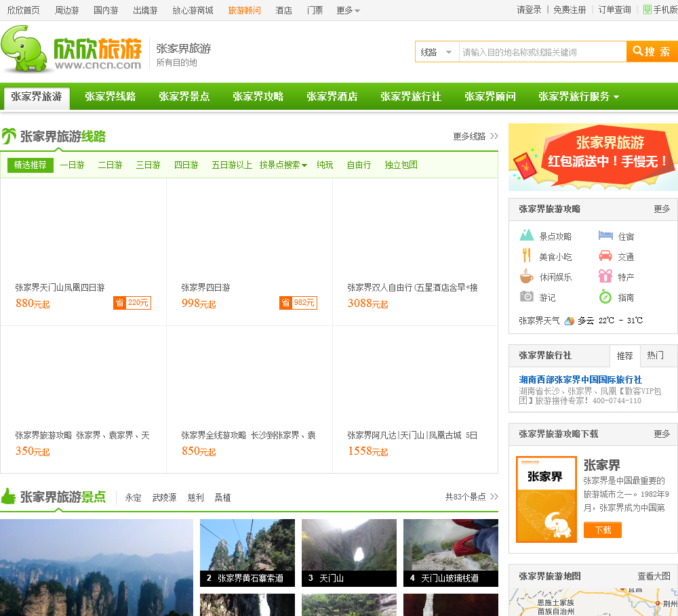Click the camera icon for 游记

pos(526,297)
